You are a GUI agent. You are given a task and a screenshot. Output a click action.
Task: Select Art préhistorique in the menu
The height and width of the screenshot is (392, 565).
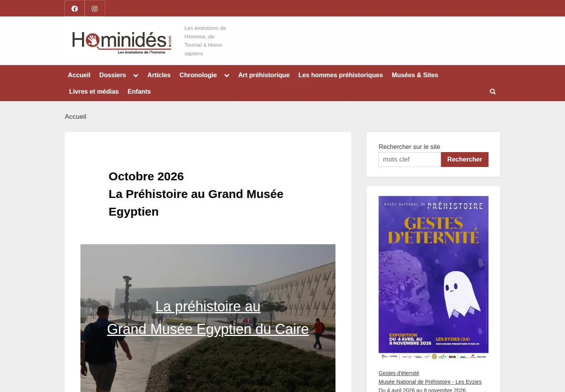264,75
